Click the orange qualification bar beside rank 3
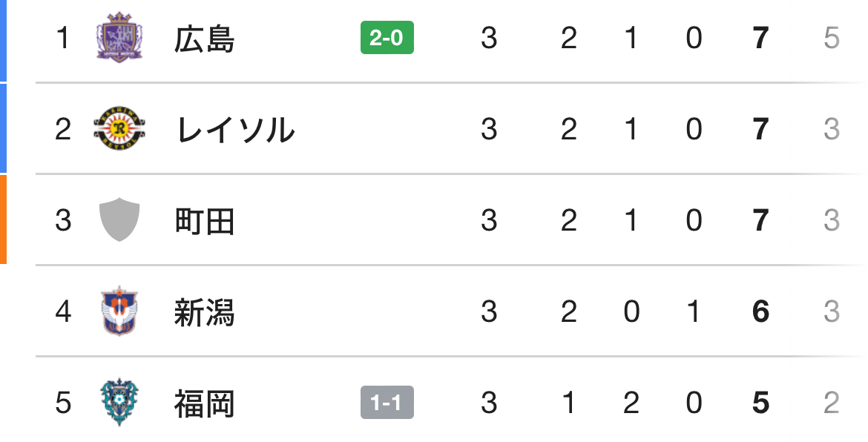 coord(3,220)
